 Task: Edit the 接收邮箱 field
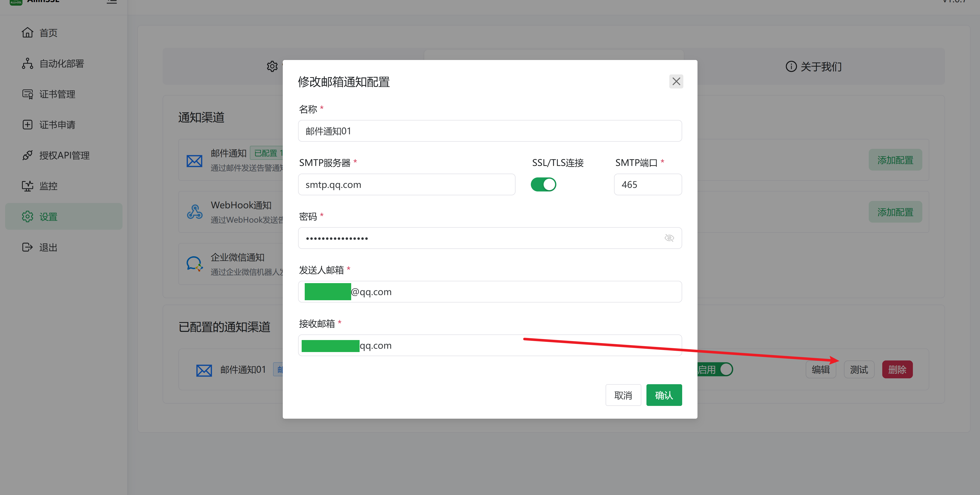click(x=490, y=345)
